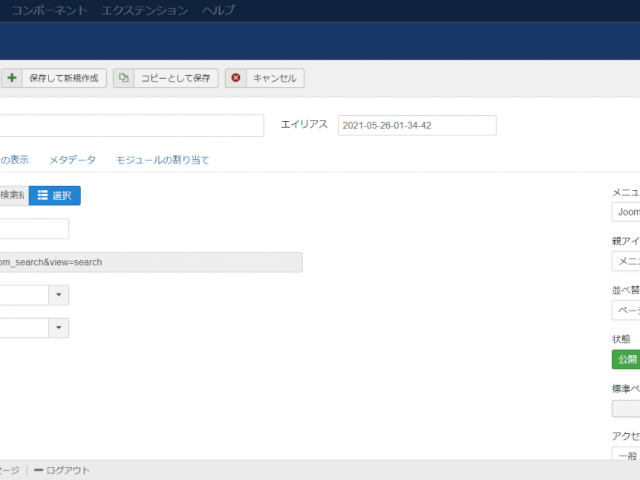Open the parent item dropdown on right
The height and width of the screenshot is (480, 640).
626,261
